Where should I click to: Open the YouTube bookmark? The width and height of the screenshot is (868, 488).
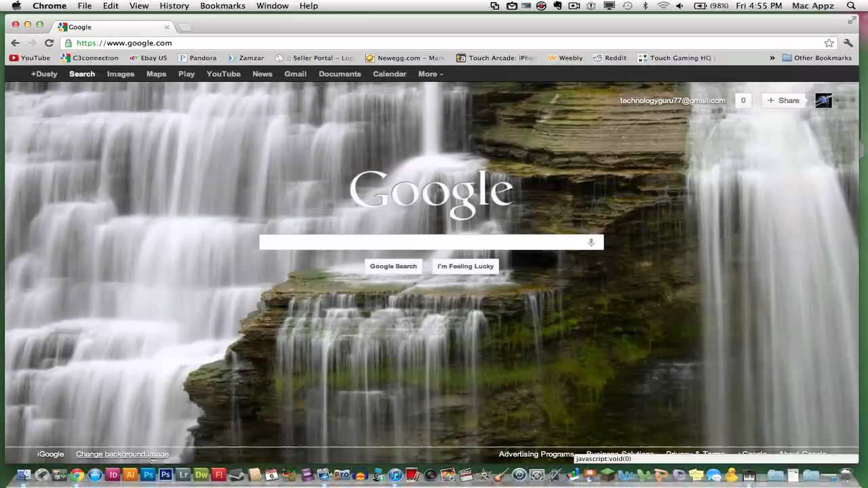point(30,58)
